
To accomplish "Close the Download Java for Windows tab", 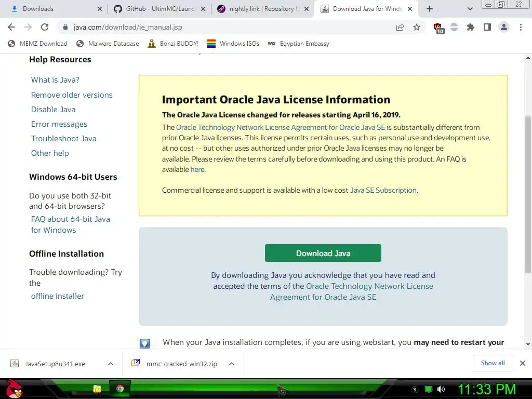I will (x=410, y=9).
